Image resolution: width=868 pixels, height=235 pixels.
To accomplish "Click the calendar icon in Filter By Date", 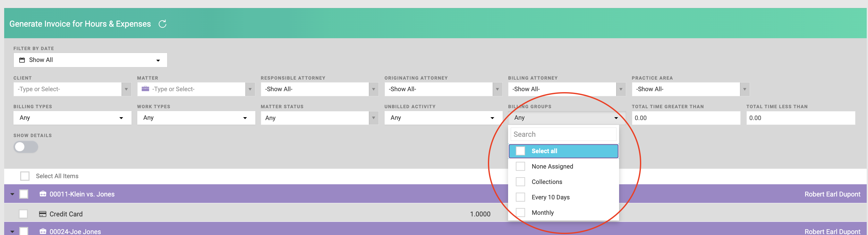I will (x=22, y=60).
